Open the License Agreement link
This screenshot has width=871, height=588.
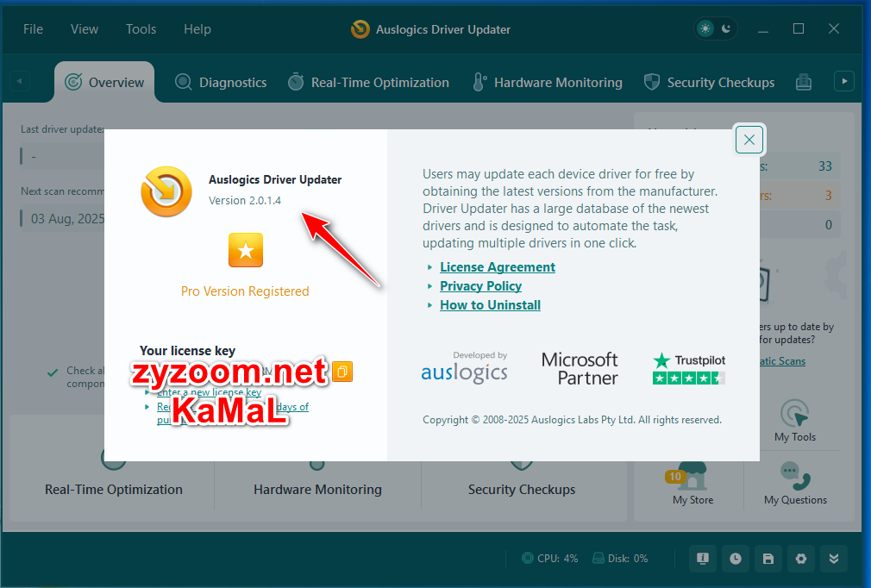[x=497, y=267]
